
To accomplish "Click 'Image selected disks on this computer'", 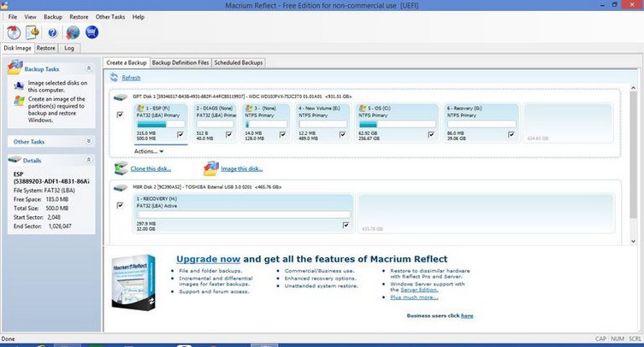I will coord(57,86).
